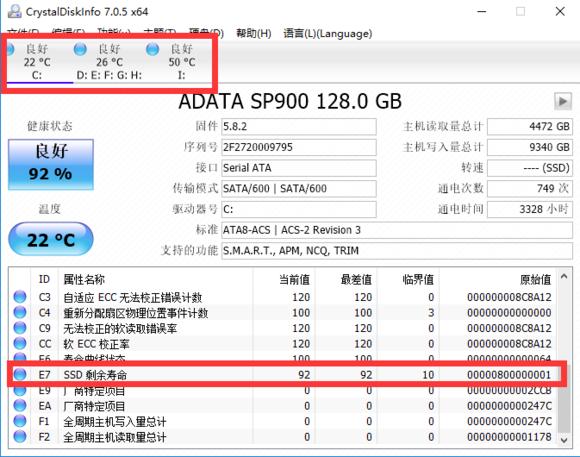
Task: Select the I: disk tab at 50 °C
Action: (181, 61)
